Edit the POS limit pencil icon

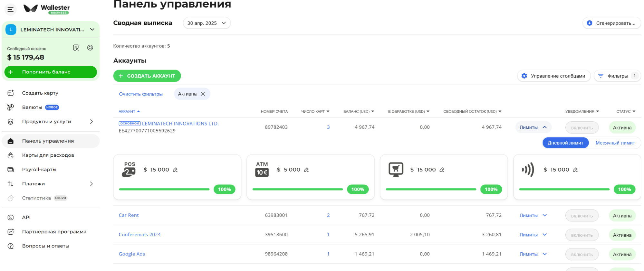tap(175, 170)
